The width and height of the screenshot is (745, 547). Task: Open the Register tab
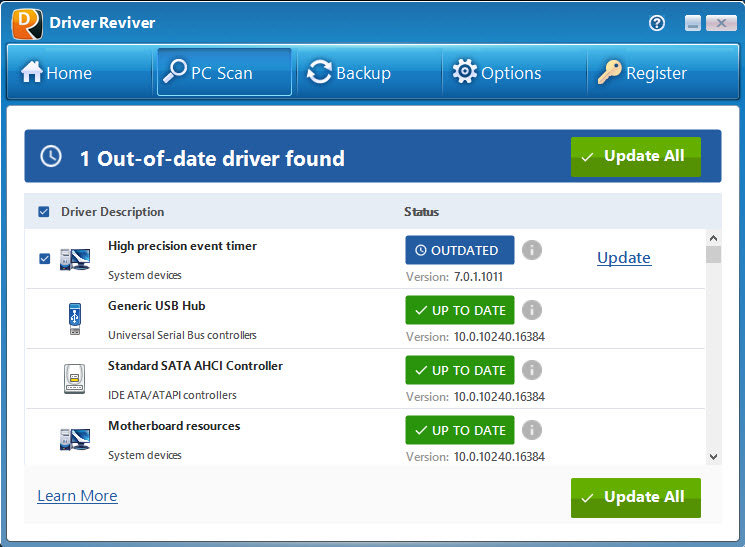662,73
